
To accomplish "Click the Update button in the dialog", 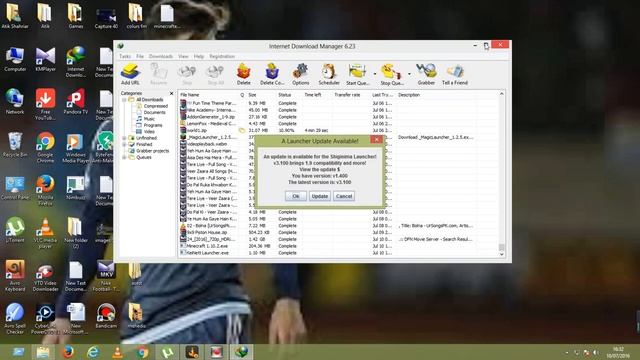I will pos(320,196).
